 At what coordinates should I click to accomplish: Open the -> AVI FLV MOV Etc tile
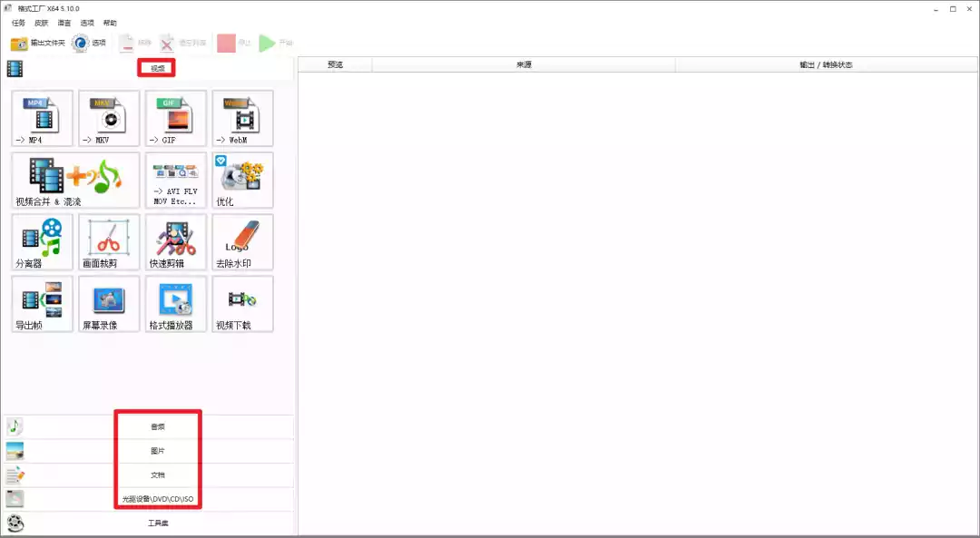point(176,180)
